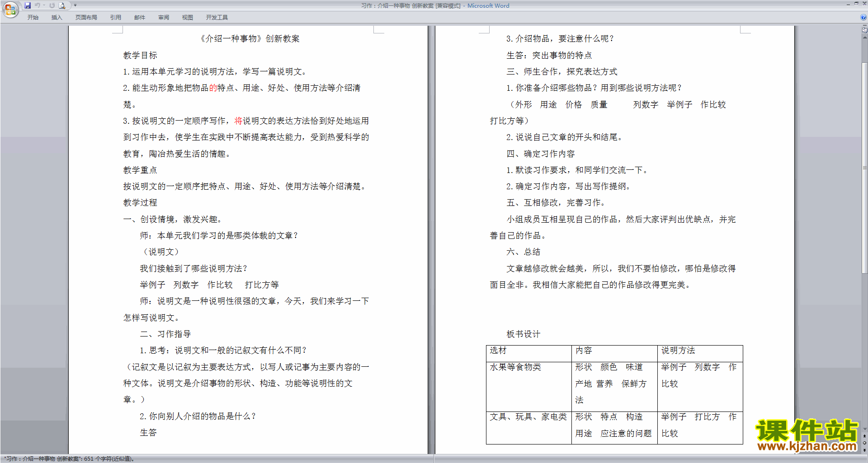
Task: Undo the last action
Action: point(38,5)
